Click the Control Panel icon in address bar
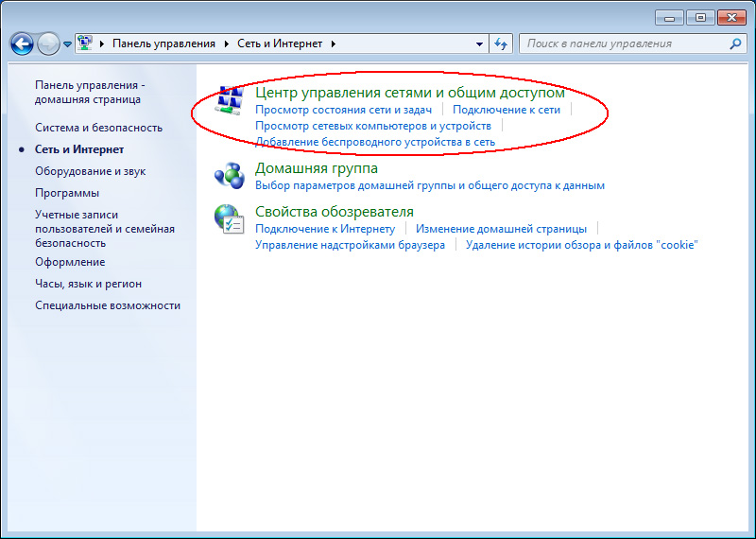Screen dimensions: 756x539 tap(85, 43)
